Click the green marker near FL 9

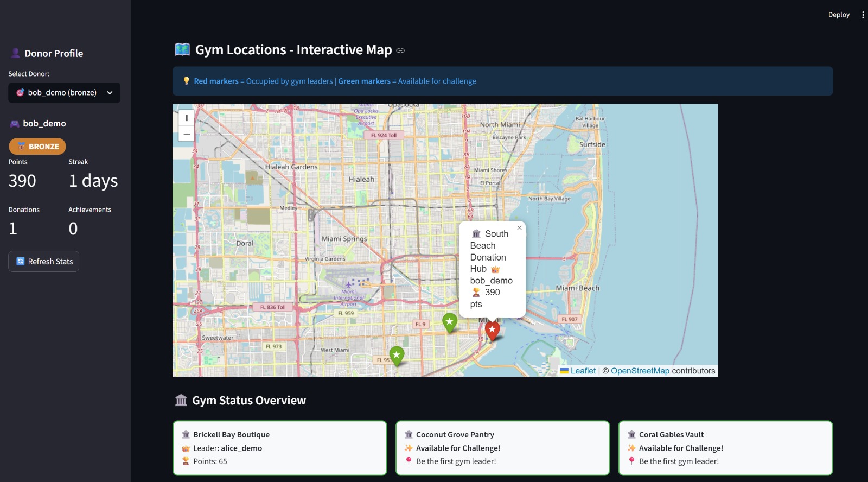point(450,323)
